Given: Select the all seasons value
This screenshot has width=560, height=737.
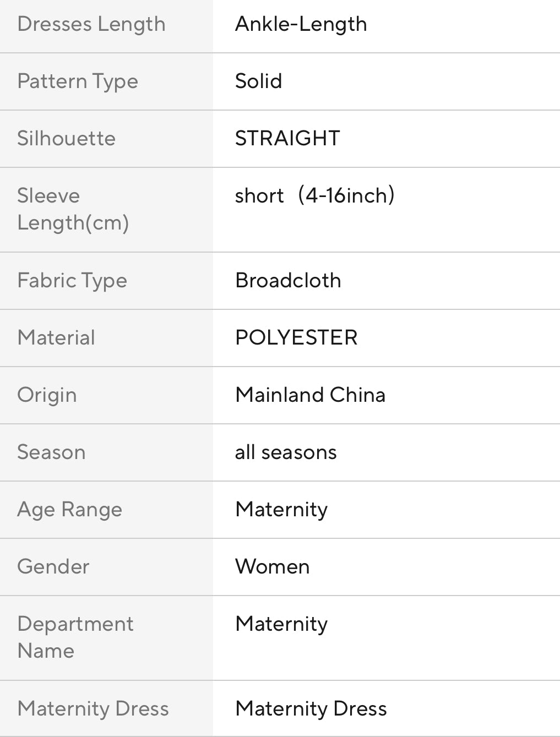Looking at the screenshot, I should 286,452.
